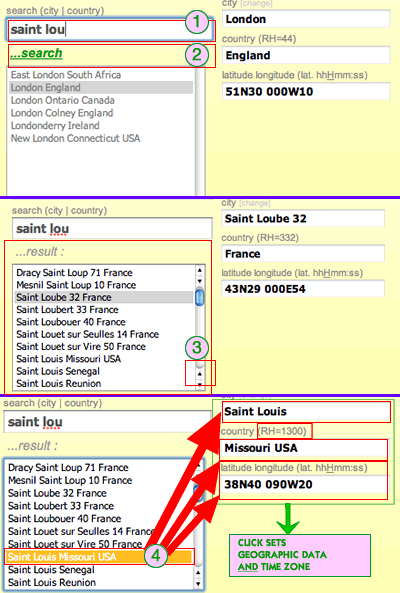
Task: Click the [change] link above 'Saint Loube 32' field
Action: (x=254, y=203)
